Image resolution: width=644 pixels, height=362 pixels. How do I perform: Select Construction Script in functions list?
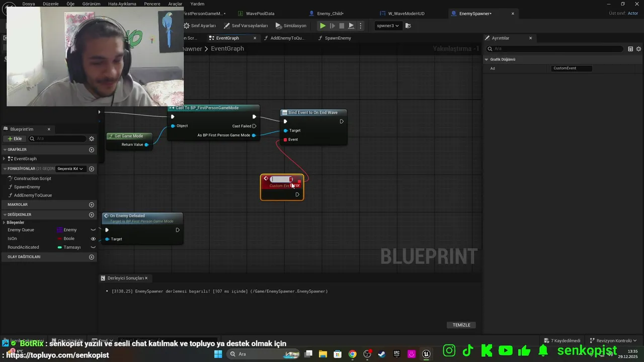pos(32,178)
